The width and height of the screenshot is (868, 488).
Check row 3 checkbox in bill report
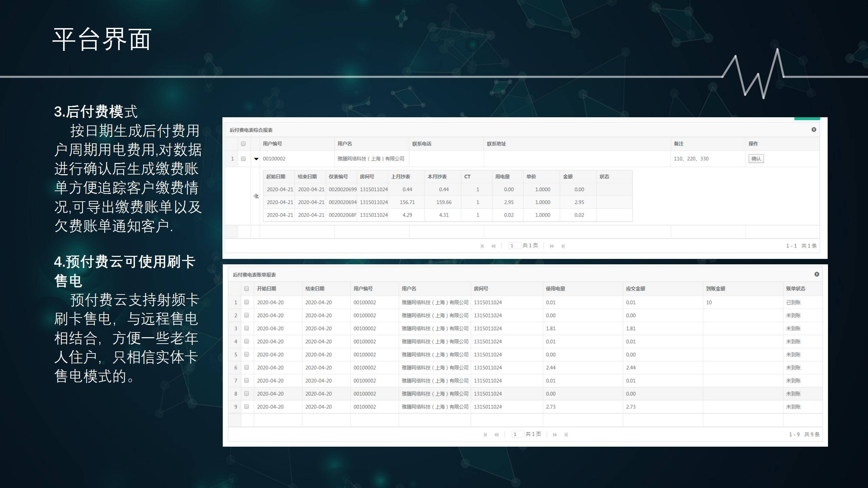pyautogui.click(x=246, y=328)
